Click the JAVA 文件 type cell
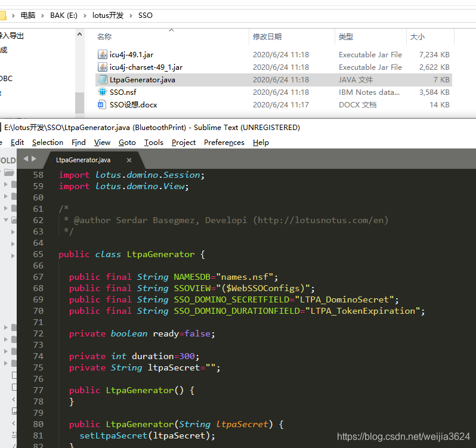Viewport: 476px width, 448px height. [x=356, y=80]
